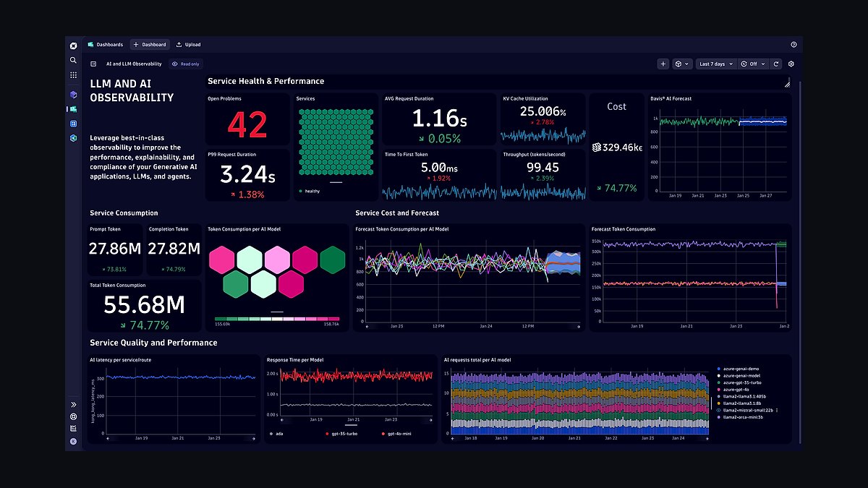Click the Cost tile 74.77% trend

tap(616, 188)
